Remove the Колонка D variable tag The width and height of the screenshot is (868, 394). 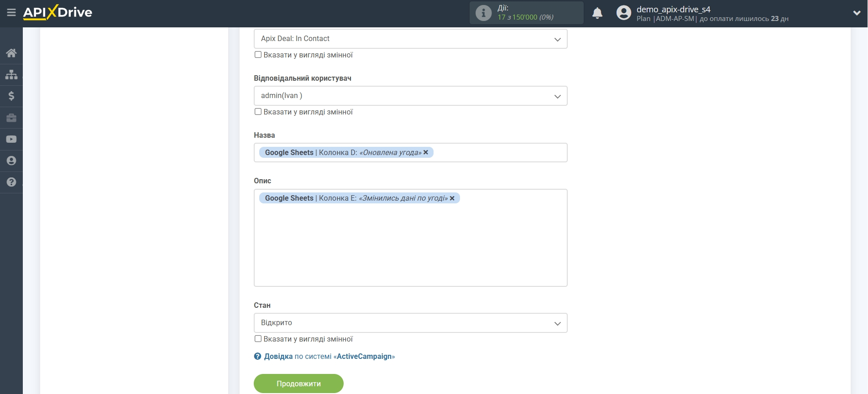pyautogui.click(x=426, y=152)
